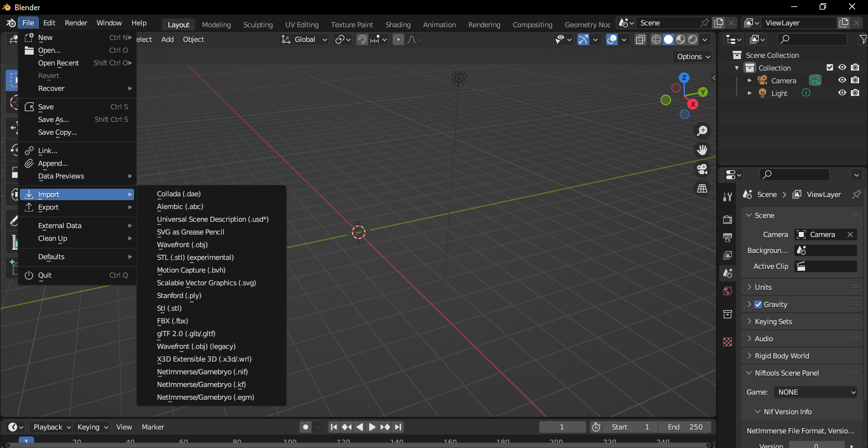868x448 pixels.
Task: Select rendered viewport shading
Action: [x=693, y=39]
